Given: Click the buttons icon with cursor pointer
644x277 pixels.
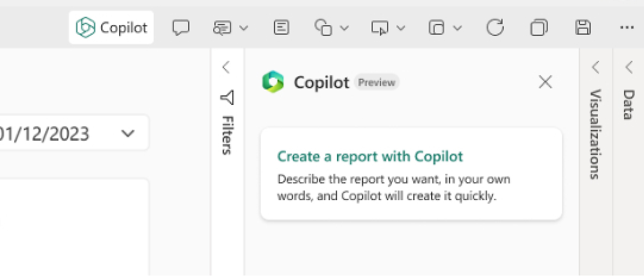Looking at the screenshot, I should [x=380, y=28].
